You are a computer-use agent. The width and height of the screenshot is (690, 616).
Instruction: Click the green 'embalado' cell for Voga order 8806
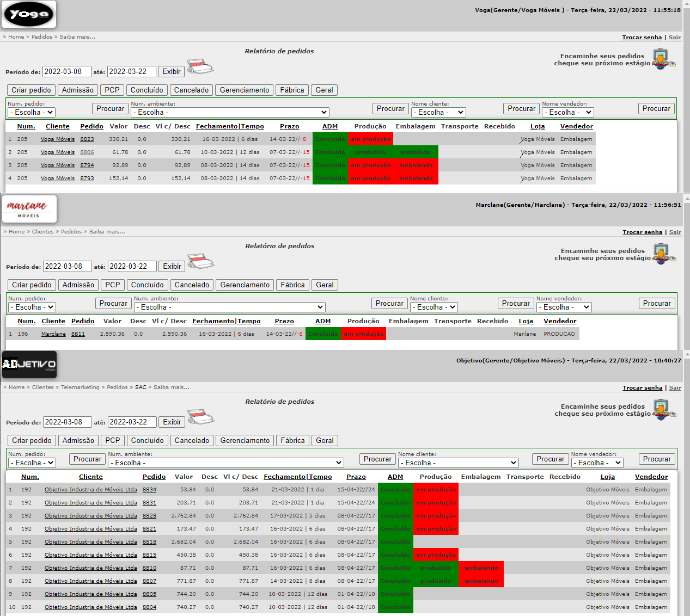click(416, 152)
